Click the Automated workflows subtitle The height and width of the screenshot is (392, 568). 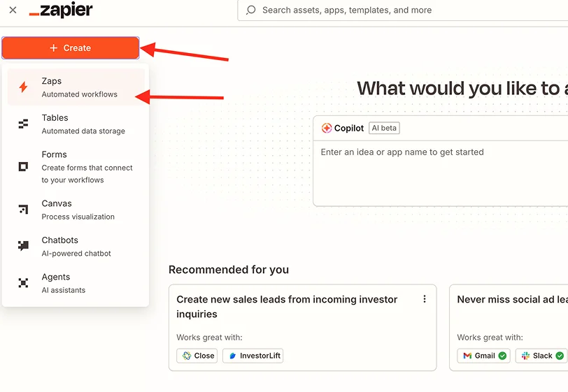[79, 94]
